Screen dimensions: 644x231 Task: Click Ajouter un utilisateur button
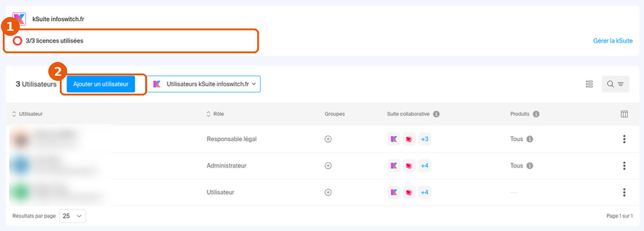tap(101, 84)
